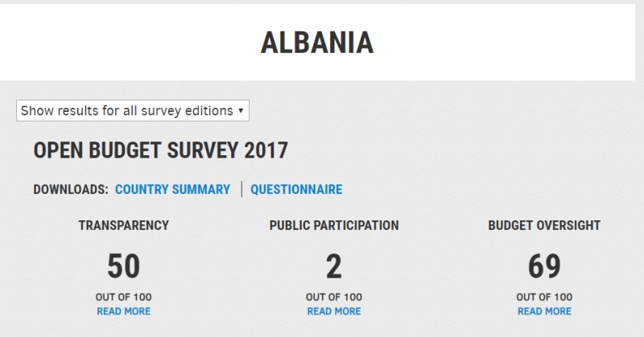Read more about the Transparency score
Viewport: 644px width, 337px height.
pos(124,311)
